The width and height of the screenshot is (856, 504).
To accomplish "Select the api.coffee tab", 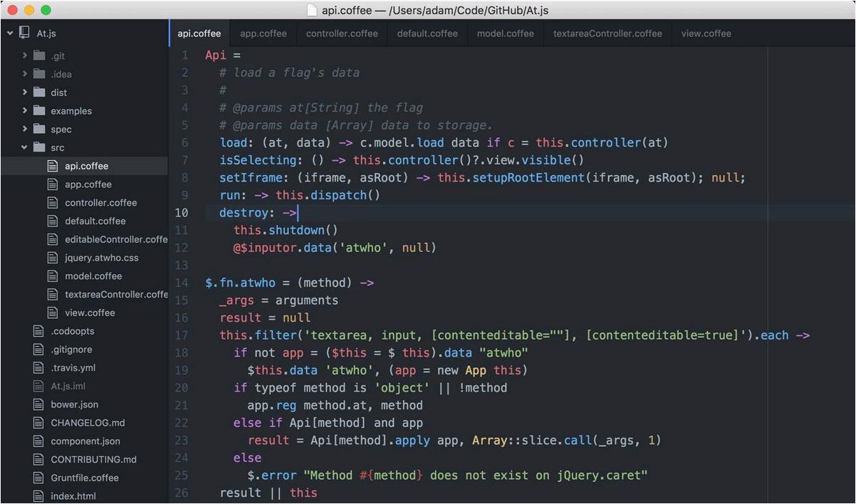I will [199, 33].
